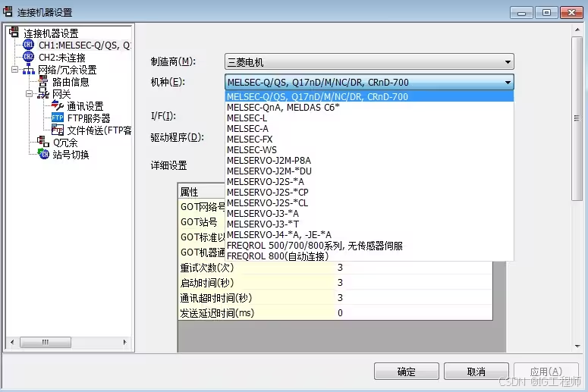Close the 机种 model dropdown arrow

pos(508,82)
